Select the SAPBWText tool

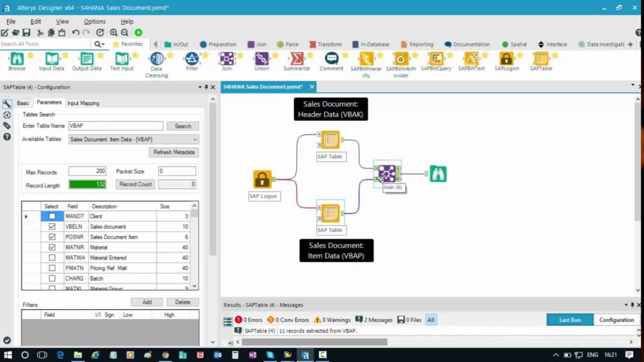pyautogui.click(x=471, y=62)
